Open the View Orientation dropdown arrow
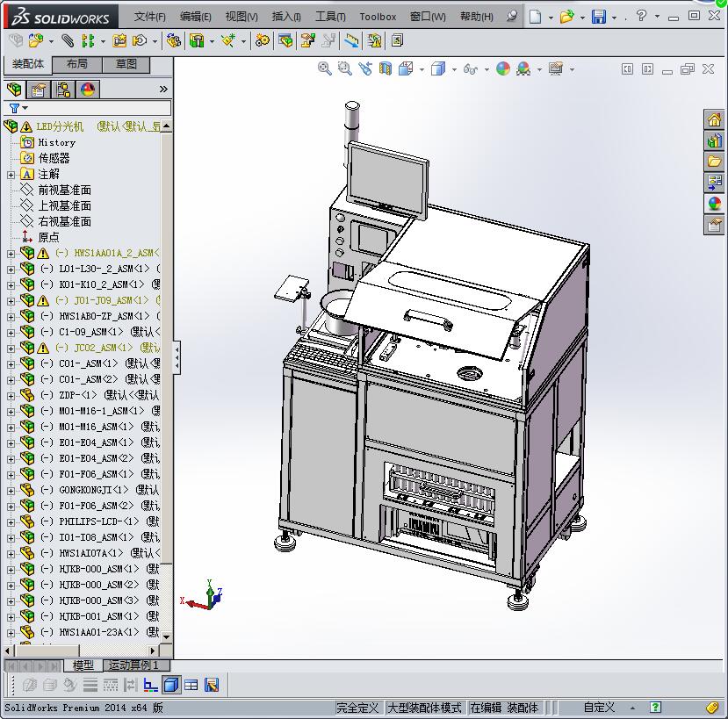This screenshot has height=719, width=728. (422, 69)
